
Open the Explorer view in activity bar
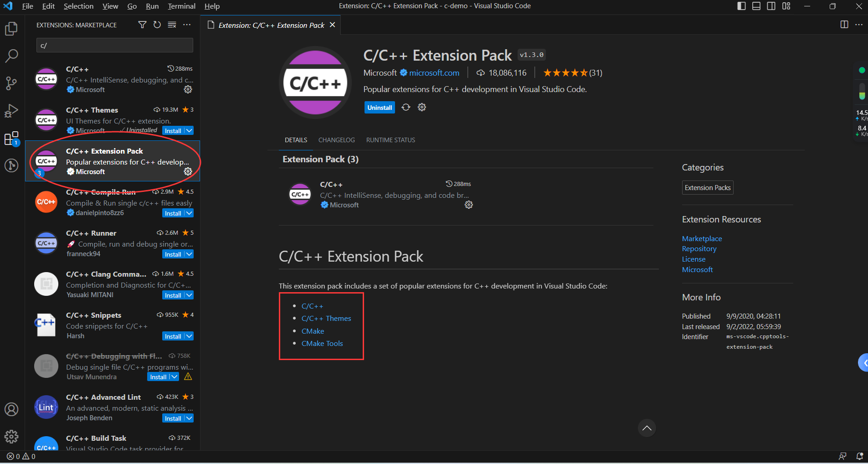(11, 29)
